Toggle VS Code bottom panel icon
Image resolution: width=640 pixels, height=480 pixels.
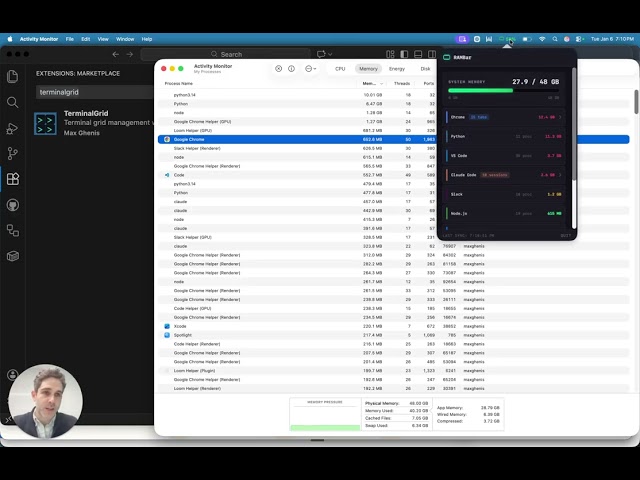click(x=418, y=54)
